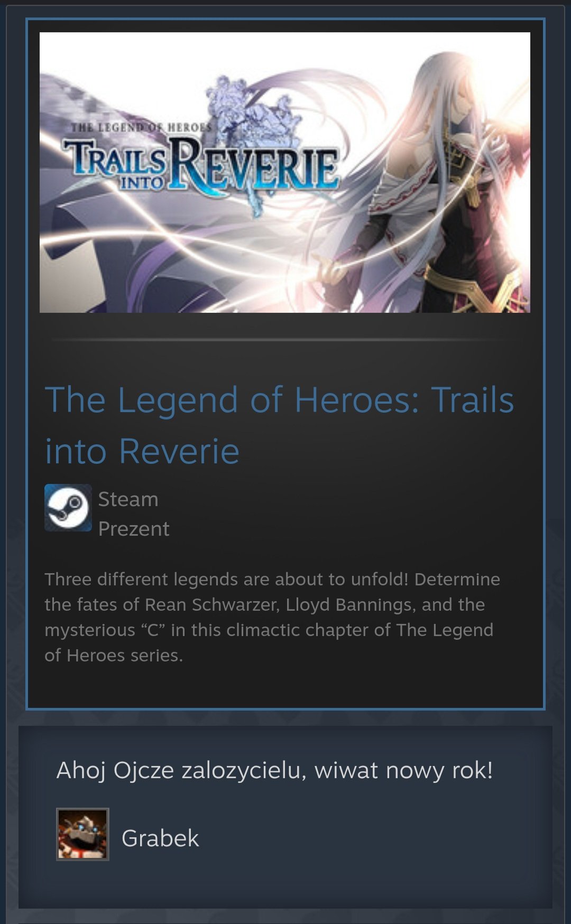The image size is (571, 924).
Task: Open Grabek's avatar picture
Action: click(x=82, y=834)
